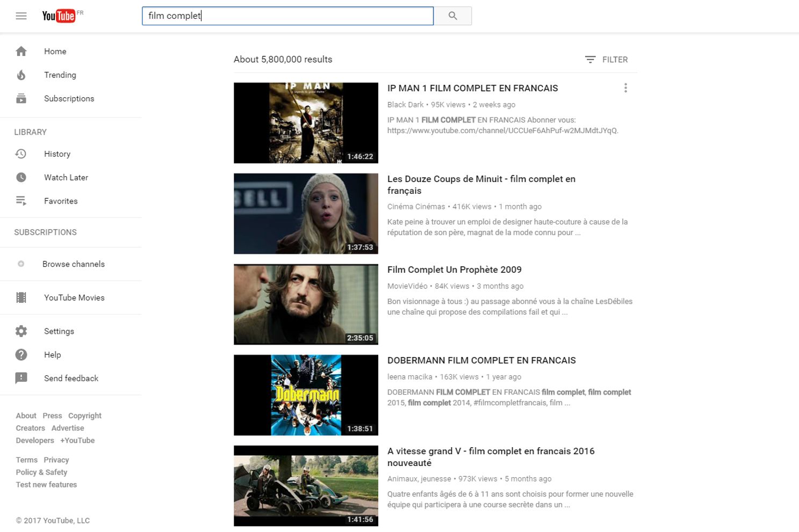Click the History clock icon
799x532 pixels.
click(21, 154)
